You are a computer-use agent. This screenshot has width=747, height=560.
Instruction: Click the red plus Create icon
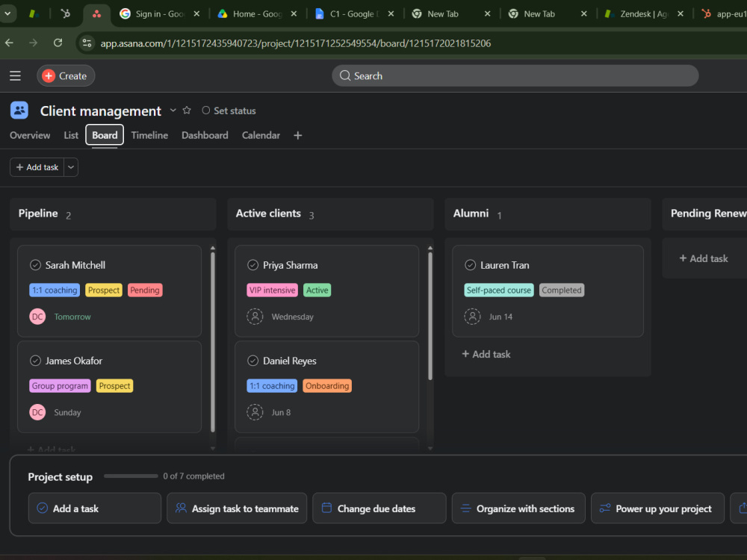(49, 75)
